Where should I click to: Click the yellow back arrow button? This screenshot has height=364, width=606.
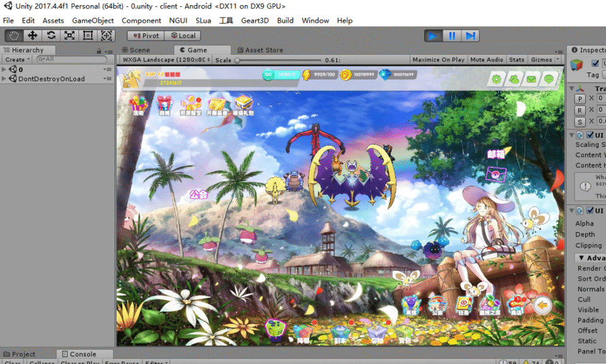[542, 306]
